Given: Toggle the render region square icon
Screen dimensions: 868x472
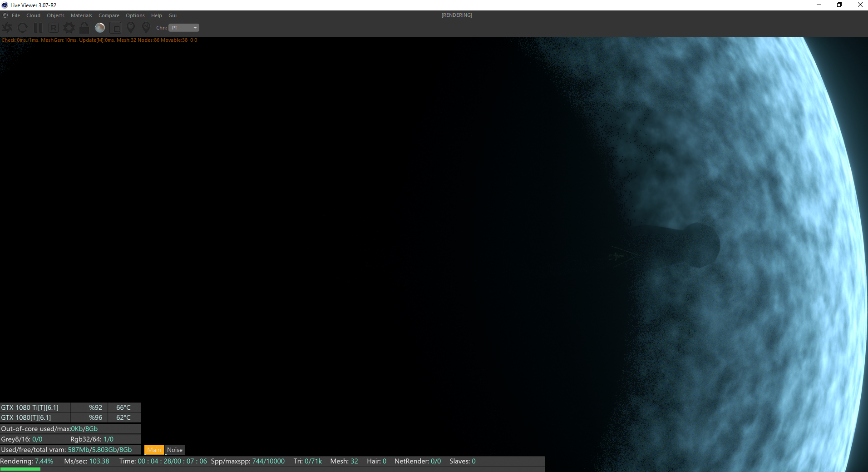Looking at the screenshot, I should [115, 28].
